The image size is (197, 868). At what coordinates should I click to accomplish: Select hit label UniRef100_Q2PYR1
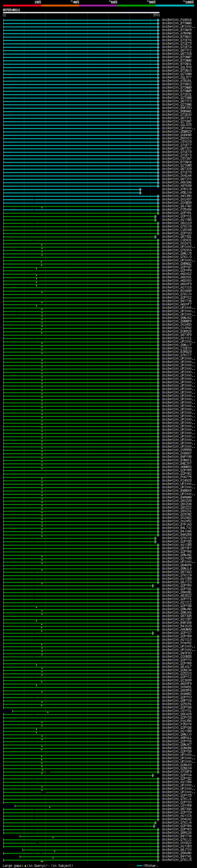(176, 213)
